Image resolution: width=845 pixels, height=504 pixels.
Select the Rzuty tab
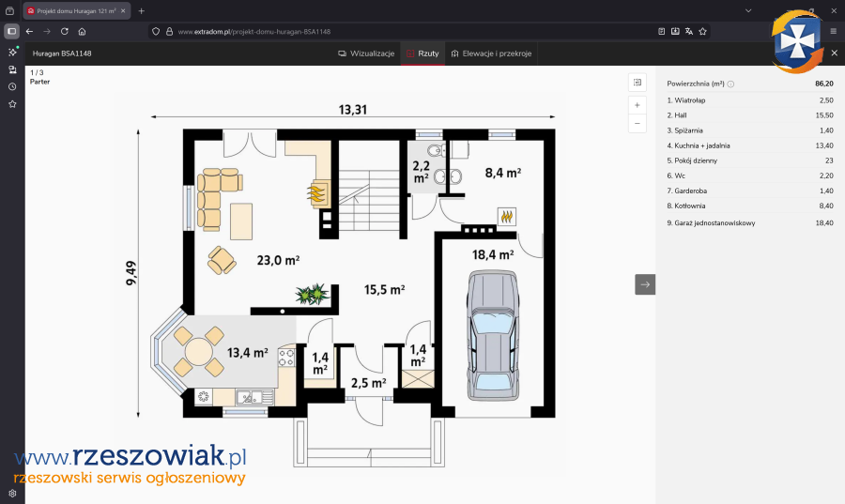[x=422, y=53]
